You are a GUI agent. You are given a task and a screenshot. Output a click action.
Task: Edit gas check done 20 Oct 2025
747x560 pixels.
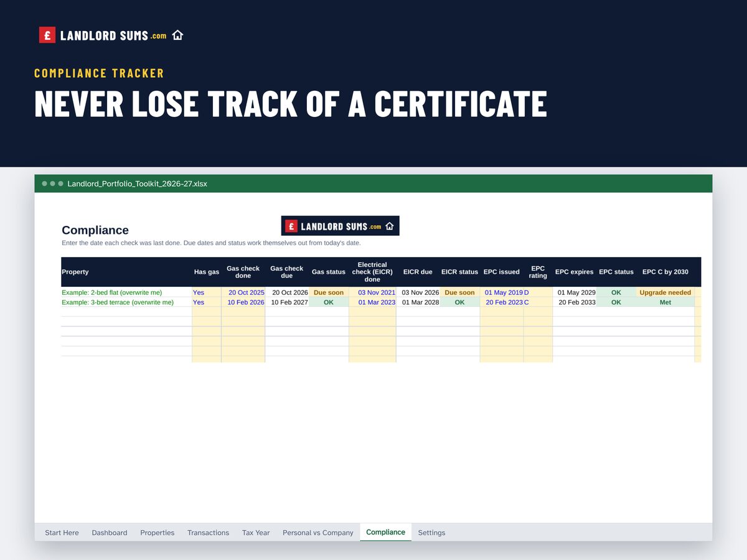243,292
